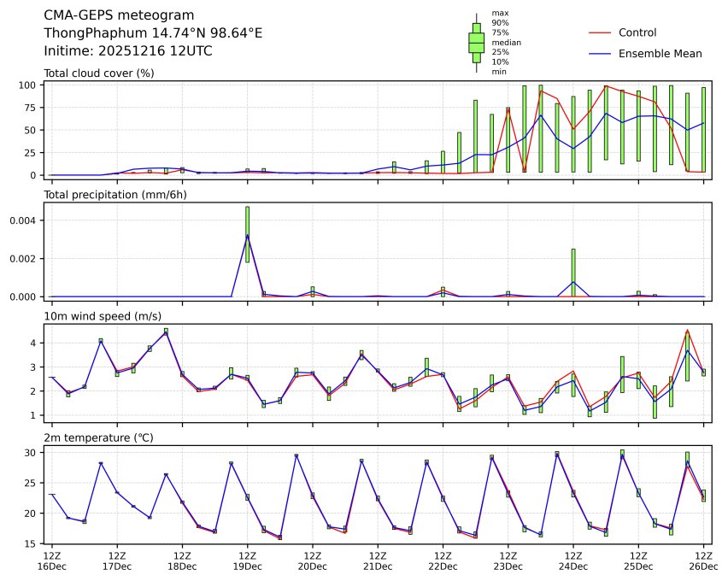Click the precipitation bar at 12Z 24Dec
Image resolution: width=728 pixels, height=581 pixels.
(573, 273)
